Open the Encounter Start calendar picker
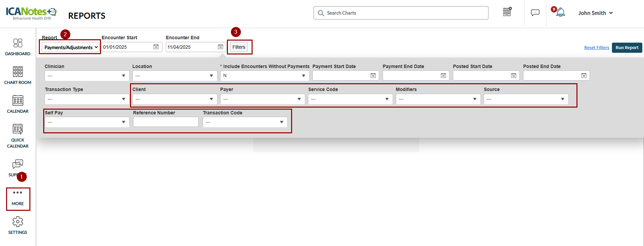 point(156,47)
